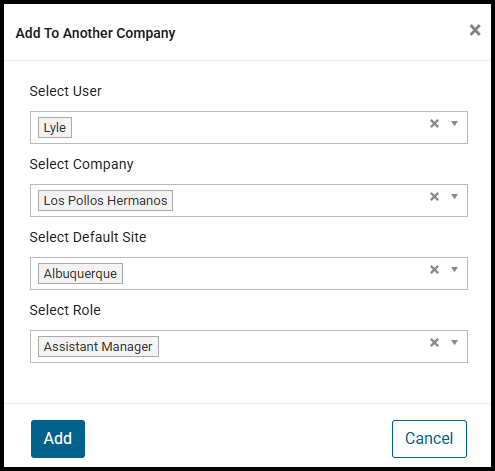This screenshot has height=471, width=495.
Task: Click inside the Select Default Site field
Action: pos(249,273)
